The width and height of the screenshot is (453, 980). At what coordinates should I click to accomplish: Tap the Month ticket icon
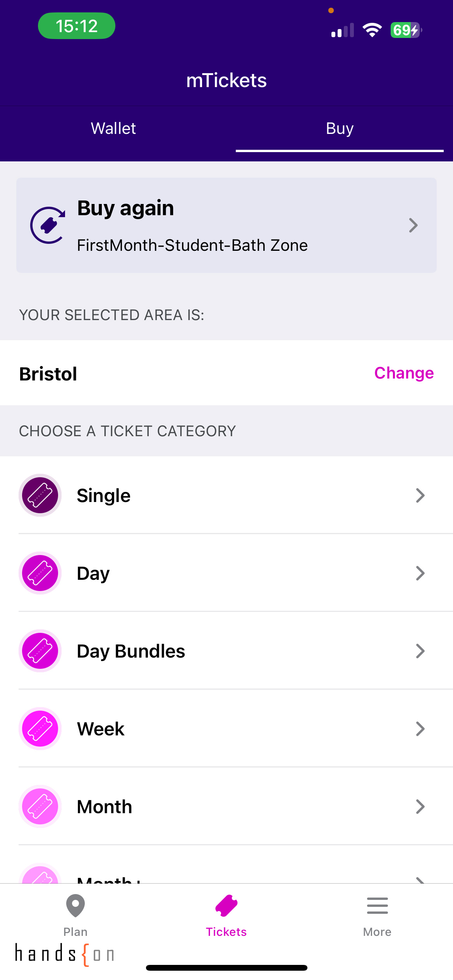40,807
